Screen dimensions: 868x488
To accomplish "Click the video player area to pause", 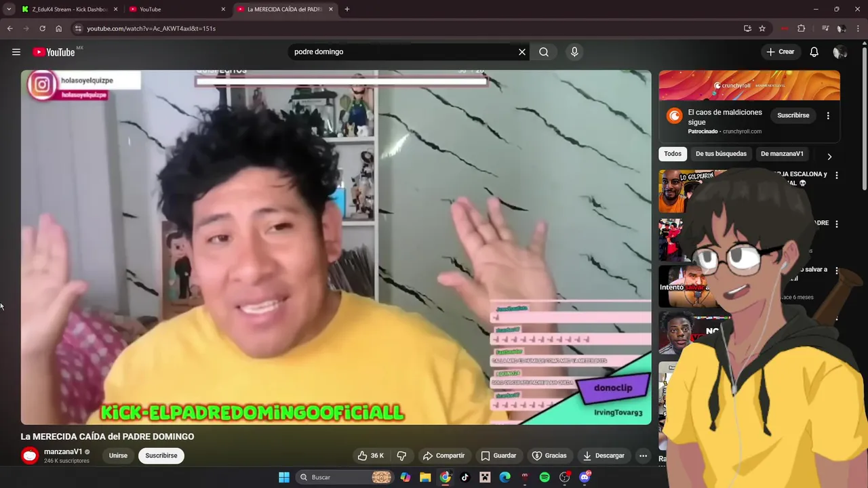I will [336, 247].
